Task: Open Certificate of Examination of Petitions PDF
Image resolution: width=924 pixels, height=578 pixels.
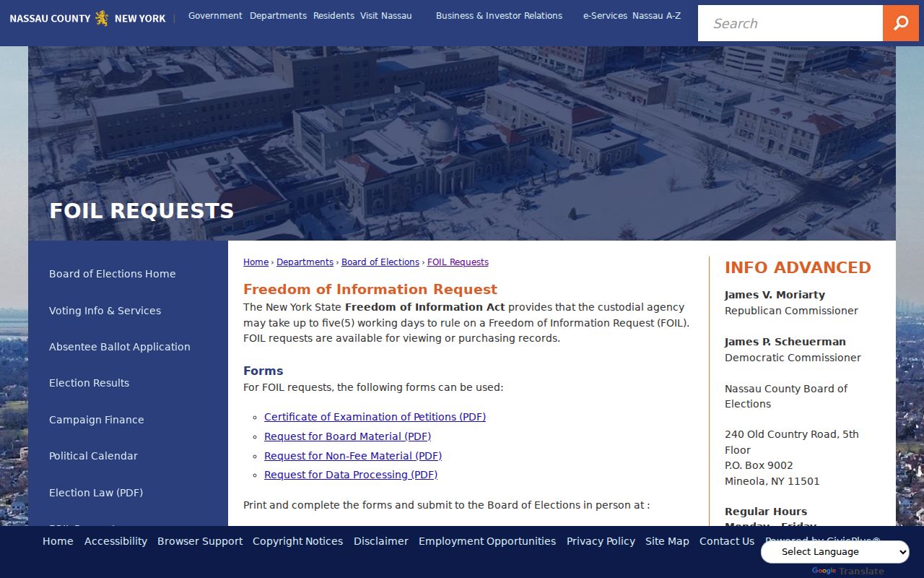Action: click(375, 417)
